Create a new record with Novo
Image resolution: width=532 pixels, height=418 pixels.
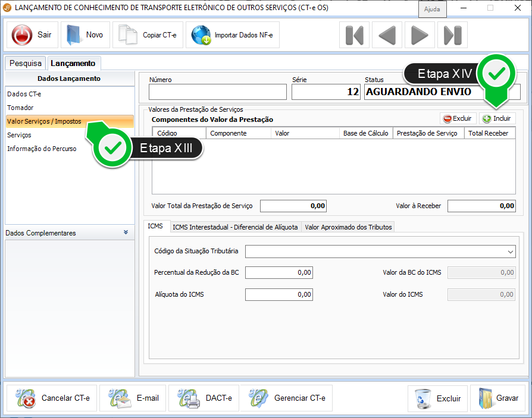tap(85, 35)
